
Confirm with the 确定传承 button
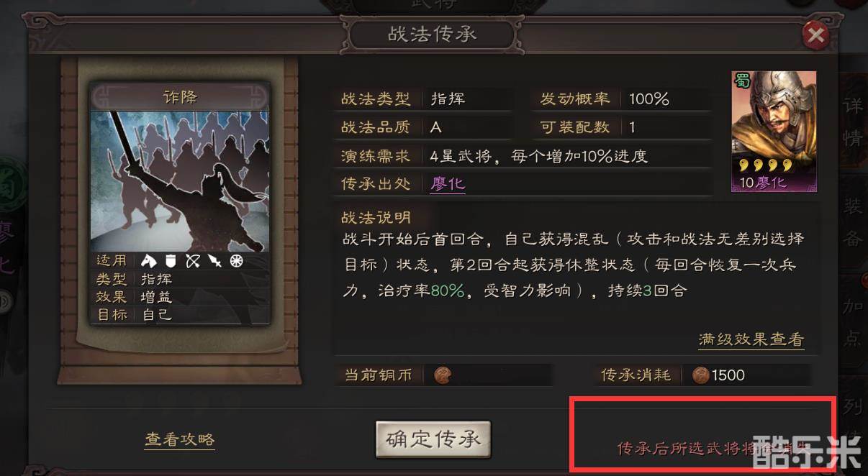coord(433,439)
